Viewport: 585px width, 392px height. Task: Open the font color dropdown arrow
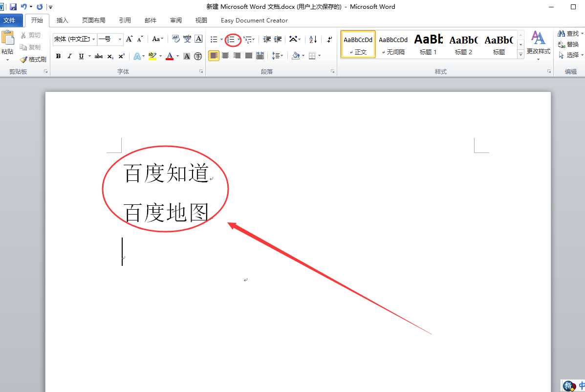pos(177,56)
